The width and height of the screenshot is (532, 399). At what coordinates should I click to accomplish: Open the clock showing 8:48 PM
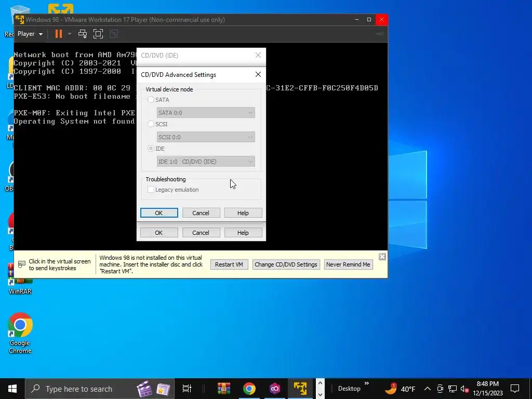click(488, 389)
